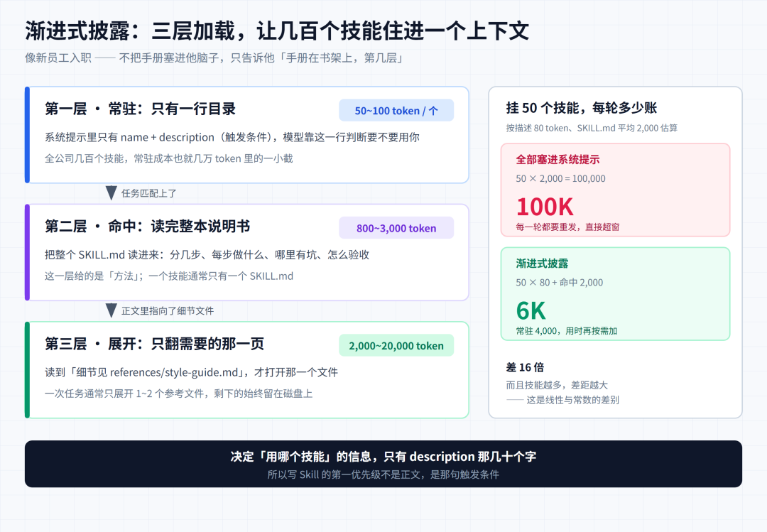Select the heading 第一层 · 常驻：只有一行目录

pyautogui.click(x=141, y=109)
